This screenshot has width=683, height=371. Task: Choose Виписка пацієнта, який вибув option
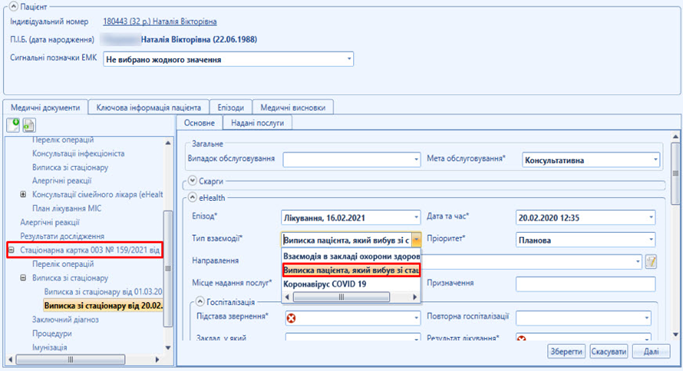click(351, 270)
